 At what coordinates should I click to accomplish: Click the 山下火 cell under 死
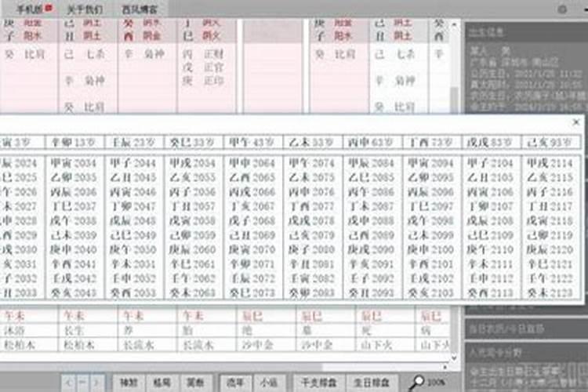click(x=376, y=345)
